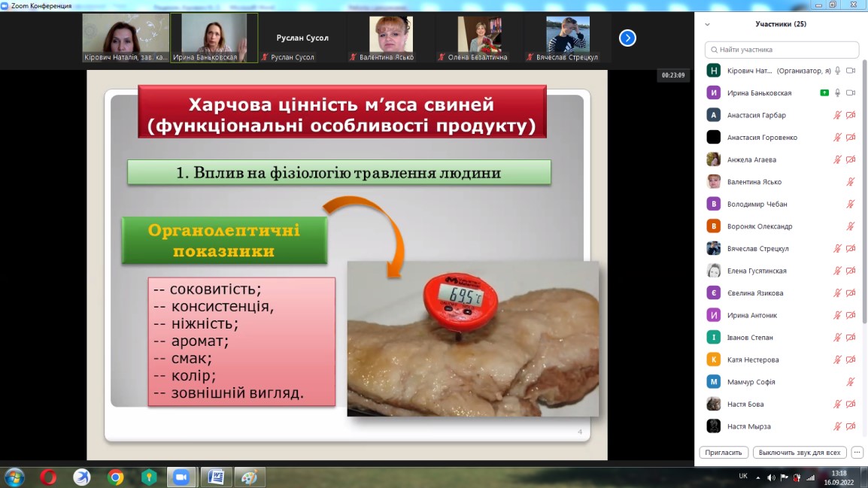Viewport: 868px width, 488px height.
Task: Toggle microphone for Кірович Наталія in participants list
Action: coord(837,71)
